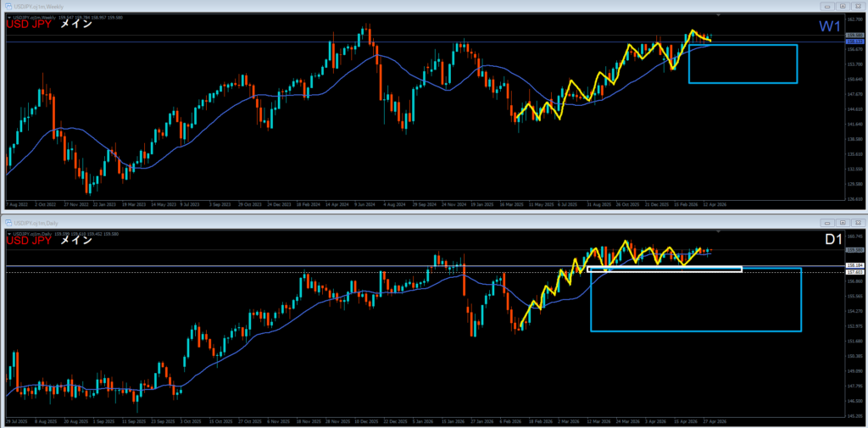Expand the one-click trading arrow in Weekly chart
Screen dimensions: 868x428
pyautogui.click(x=8, y=18)
